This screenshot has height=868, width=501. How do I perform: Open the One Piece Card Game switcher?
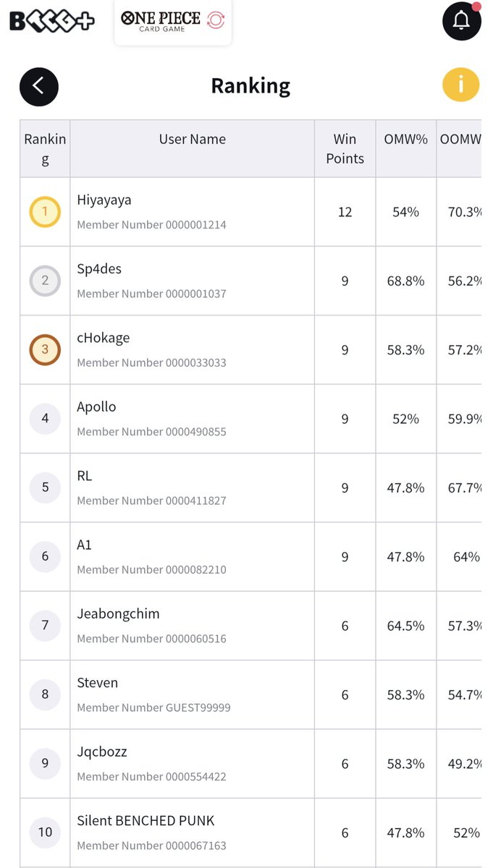pos(173,22)
